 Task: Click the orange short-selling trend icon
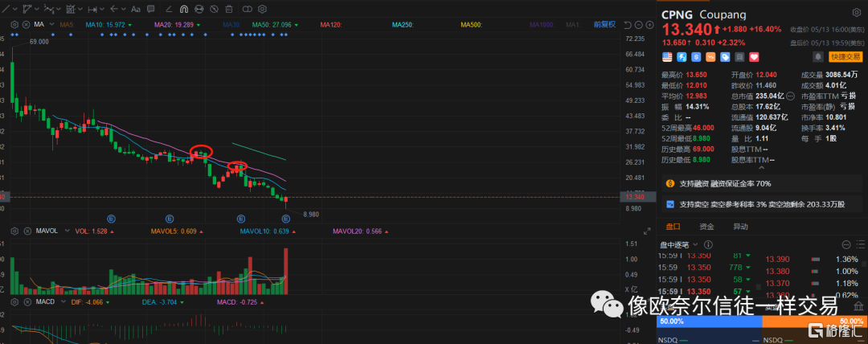710,57
